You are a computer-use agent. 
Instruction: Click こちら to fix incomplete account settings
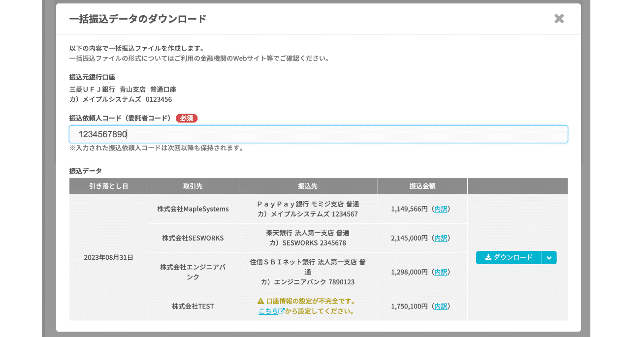click(x=267, y=311)
